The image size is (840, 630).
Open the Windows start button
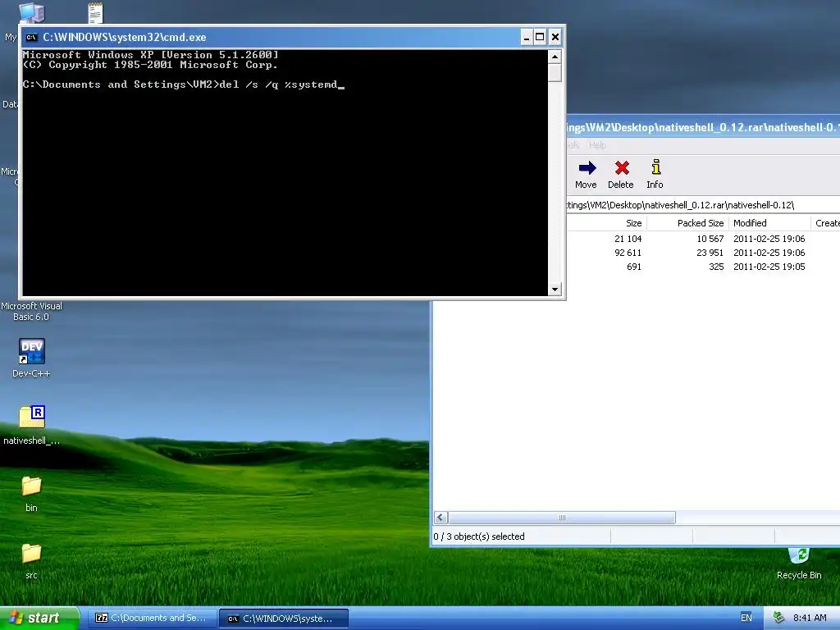pyautogui.click(x=39, y=618)
